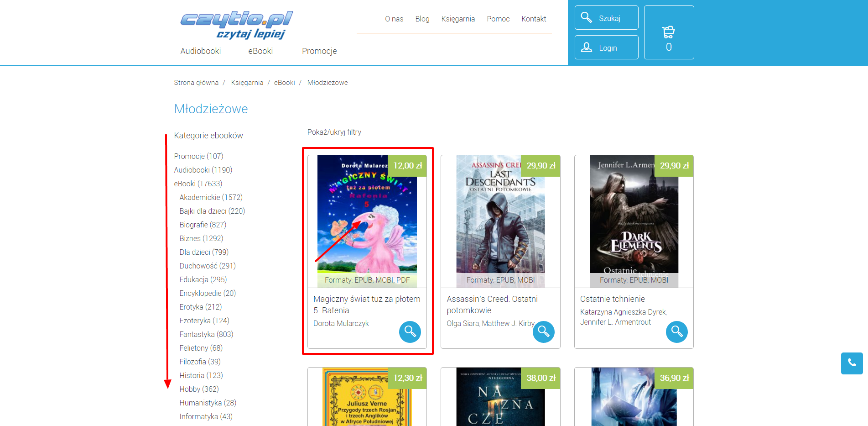Toggle the Pokaż/ukryj filtry filters
This screenshot has height=426, width=868.
pyautogui.click(x=334, y=132)
